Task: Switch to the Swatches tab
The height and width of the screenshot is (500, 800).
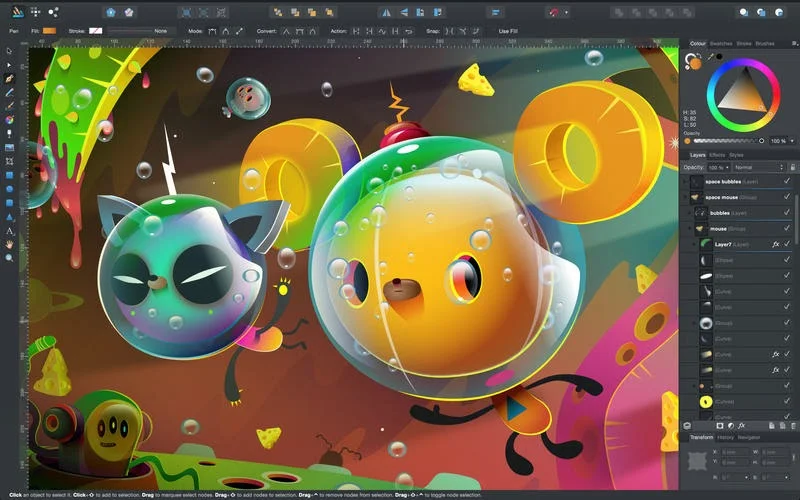Action: [721, 44]
